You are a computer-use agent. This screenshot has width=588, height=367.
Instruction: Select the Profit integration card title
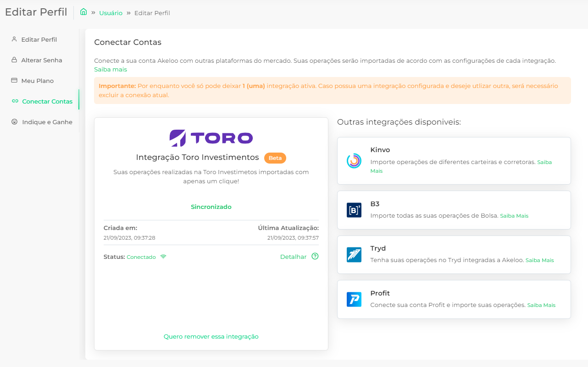click(380, 293)
